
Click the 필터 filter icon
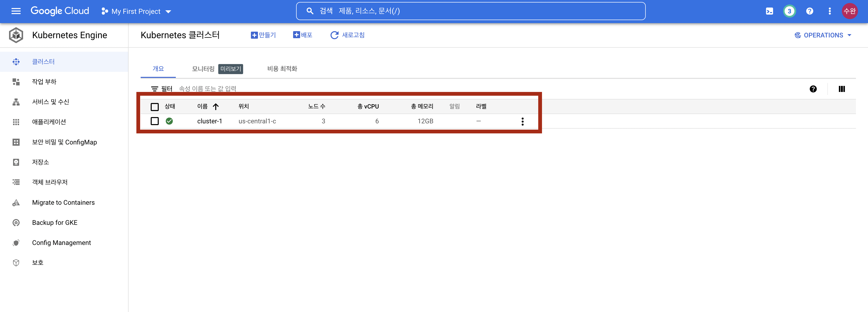coord(154,89)
